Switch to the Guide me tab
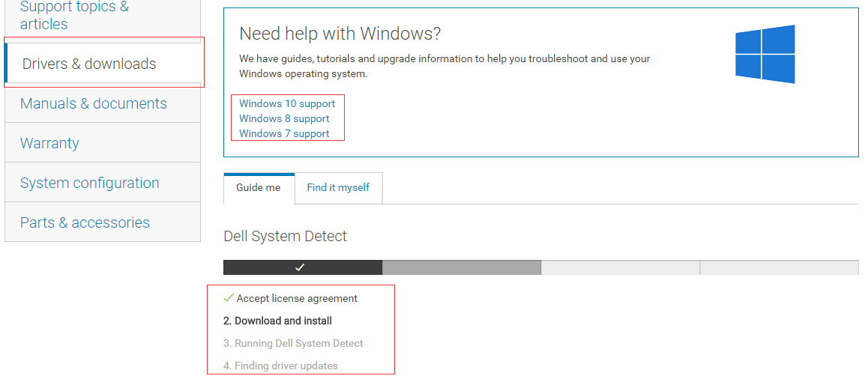The height and width of the screenshot is (376, 868). (x=259, y=187)
